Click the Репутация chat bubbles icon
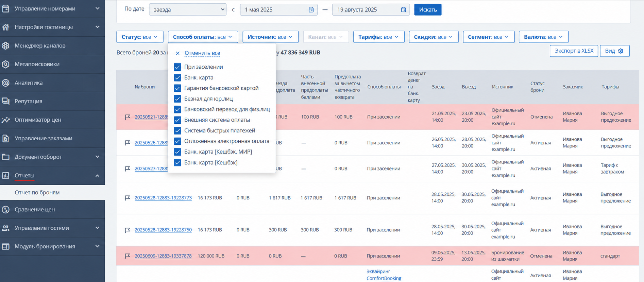The width and height of the screenshot is (644, 282). (x=5, y=101)
